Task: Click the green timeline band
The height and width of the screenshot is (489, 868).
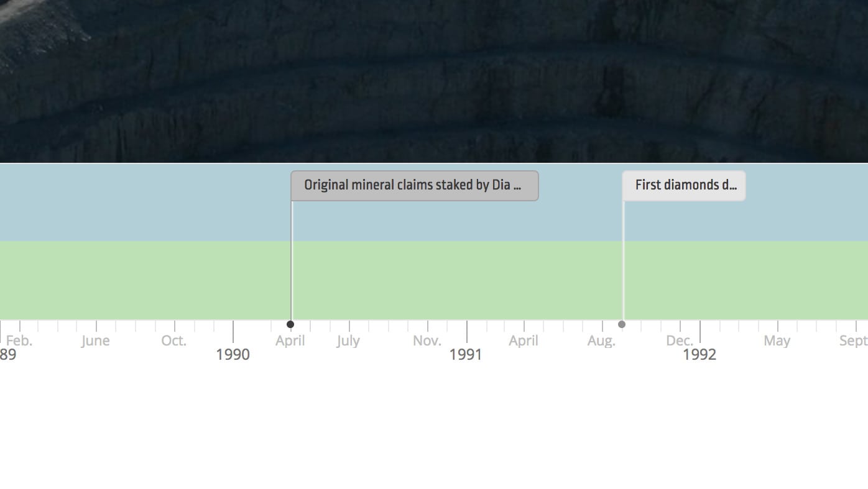Action: [x=434, y=280]
